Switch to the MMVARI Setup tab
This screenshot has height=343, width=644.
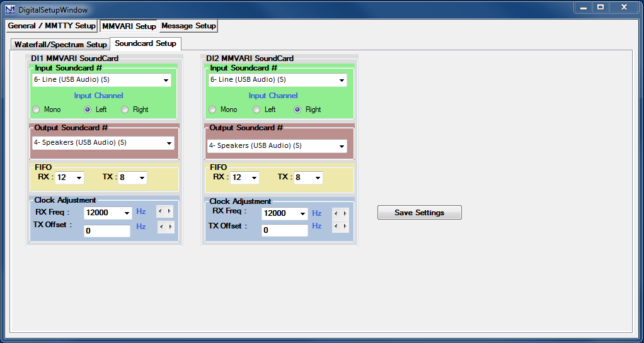coord(129,26)
